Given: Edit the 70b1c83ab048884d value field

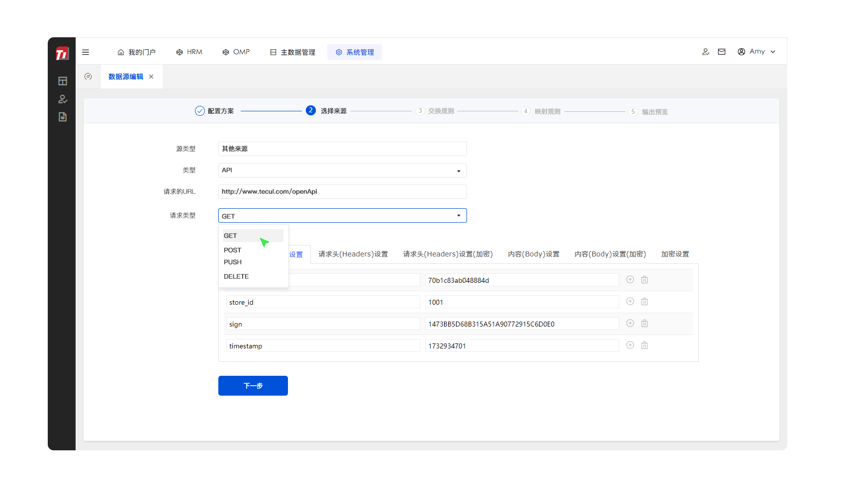Looking at the screenshot, I should (522, 280).
